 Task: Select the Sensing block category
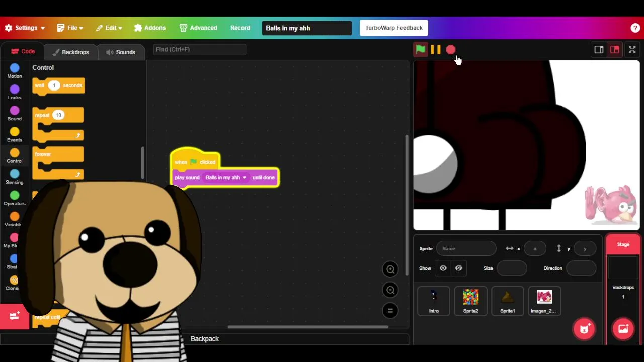tap(15, 177)
